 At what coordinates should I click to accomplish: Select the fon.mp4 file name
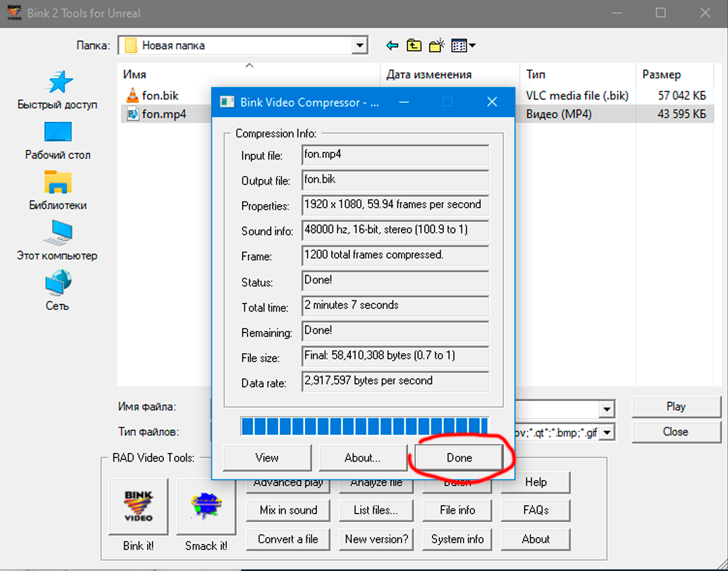click(x=164, y=114)
